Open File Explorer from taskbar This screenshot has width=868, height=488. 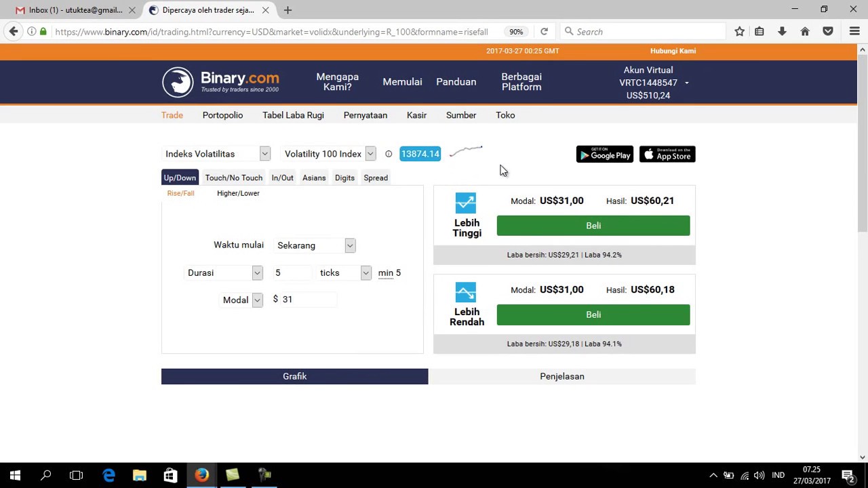140,475
